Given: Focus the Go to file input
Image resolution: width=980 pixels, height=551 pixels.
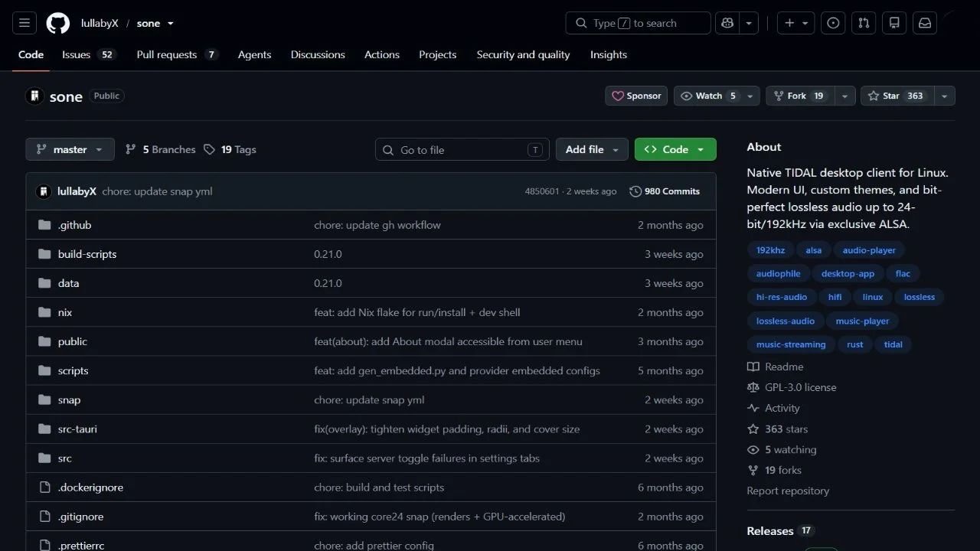Looking at the screenshot, I should point(462,149).
